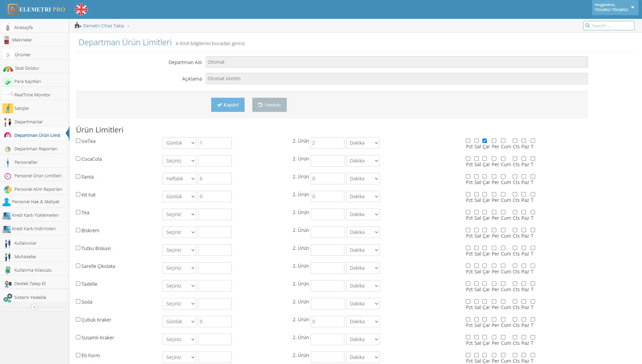Click the Temizle clear button
The image size is (642, 364).
[x=270, y=105]
